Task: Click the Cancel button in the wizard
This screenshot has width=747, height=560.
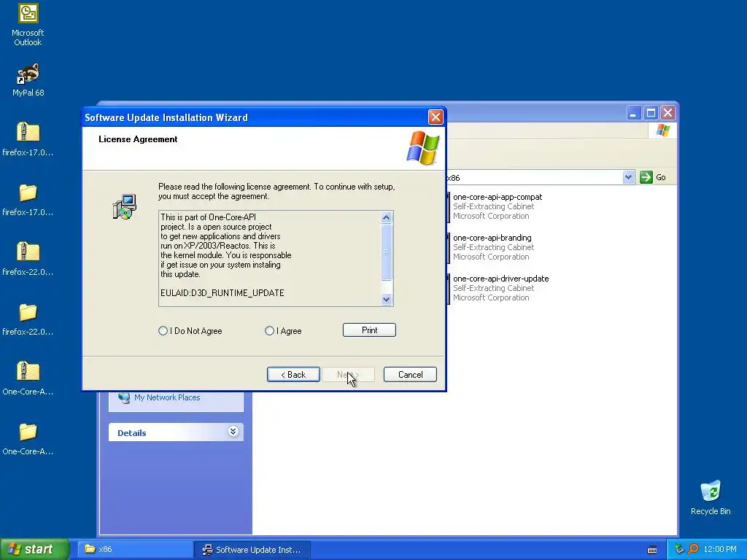Action: point(410,374)
